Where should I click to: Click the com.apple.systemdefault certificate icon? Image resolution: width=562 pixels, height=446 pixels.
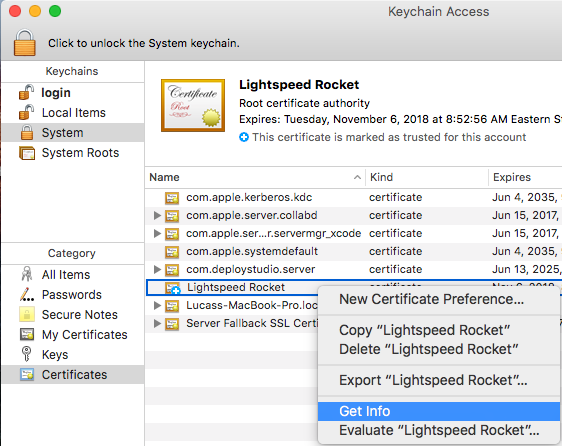click(172, 252)
